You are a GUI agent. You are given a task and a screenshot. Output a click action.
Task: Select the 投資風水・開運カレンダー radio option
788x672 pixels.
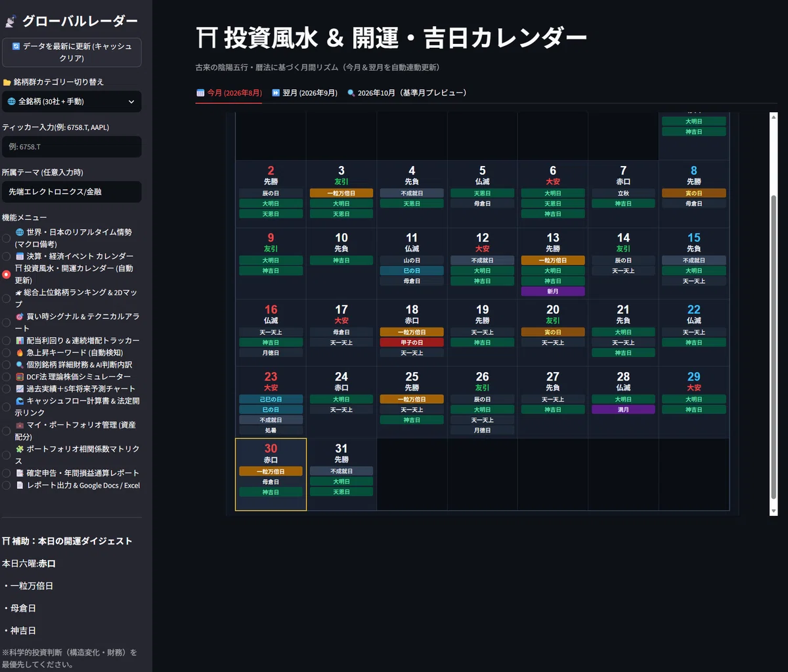coord(7,274)
